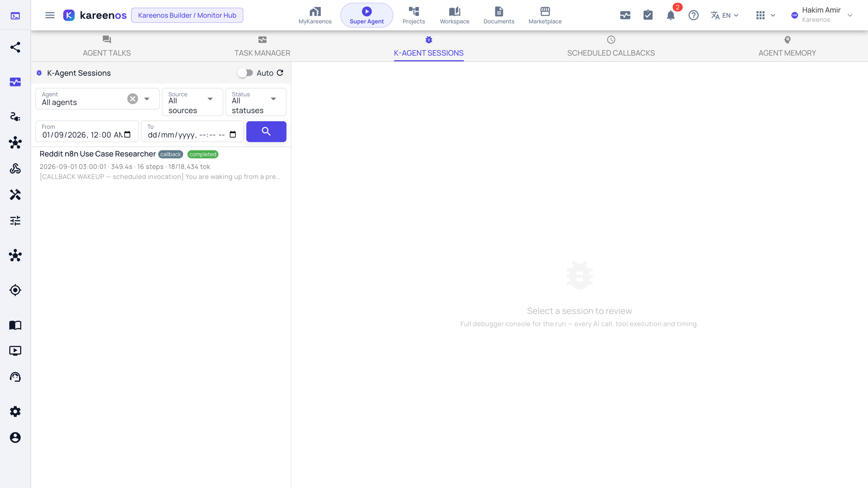Click the Kareenos Builder / Monitor Hub badge

pyautogui.click(x=187, y=15)
